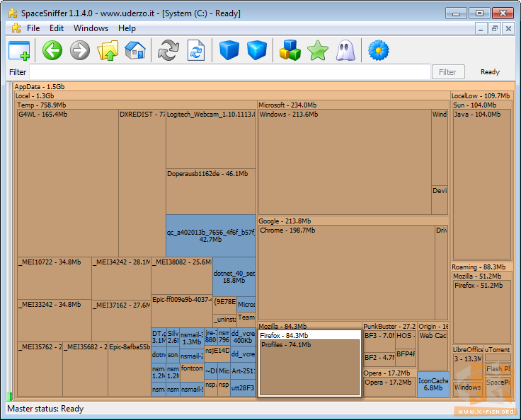Screen dimensions: 521x420
Task: Toggle free space display (green star)
Action: coord(317,50)
